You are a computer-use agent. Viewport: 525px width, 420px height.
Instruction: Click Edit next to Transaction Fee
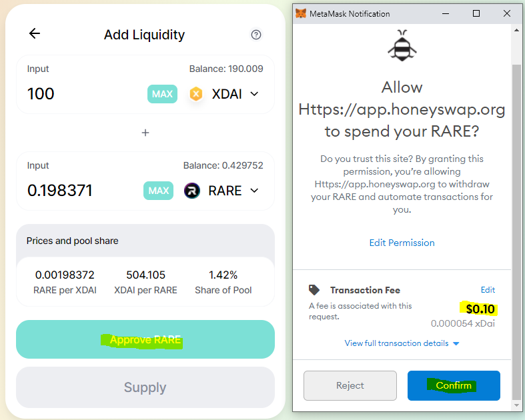[x=488, y=290]
